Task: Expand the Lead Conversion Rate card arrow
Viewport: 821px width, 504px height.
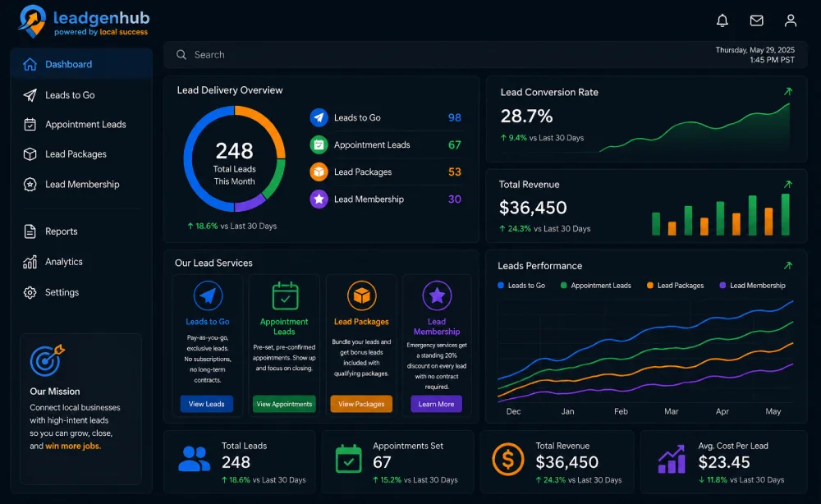Action: tap(787, 92)
